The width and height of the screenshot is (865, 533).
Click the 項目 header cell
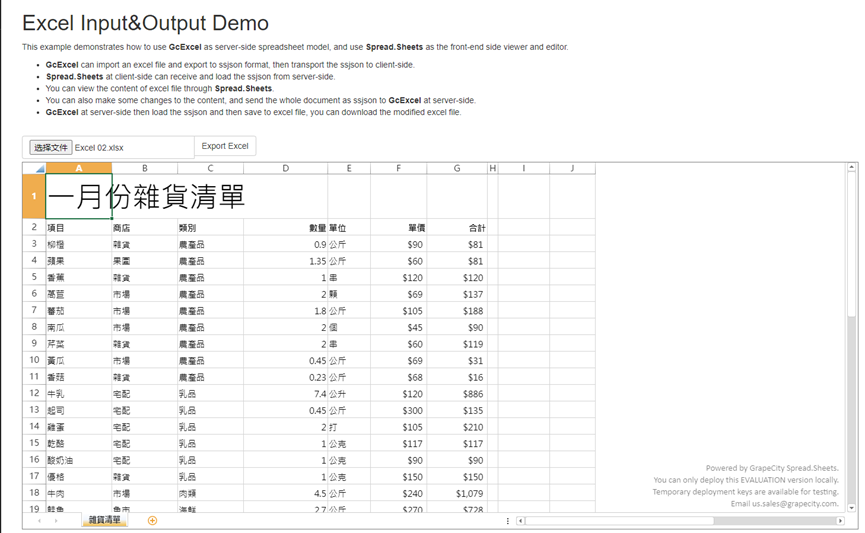click(79, 227)
